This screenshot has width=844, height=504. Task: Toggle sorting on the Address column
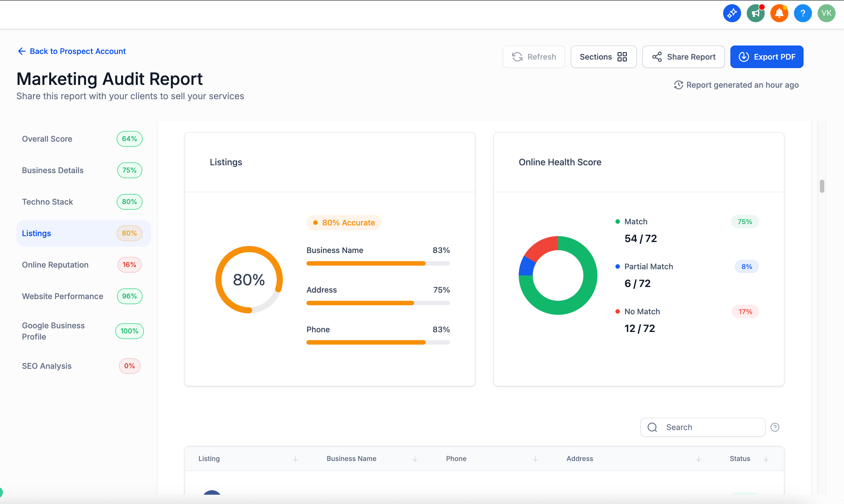[699, 458]
